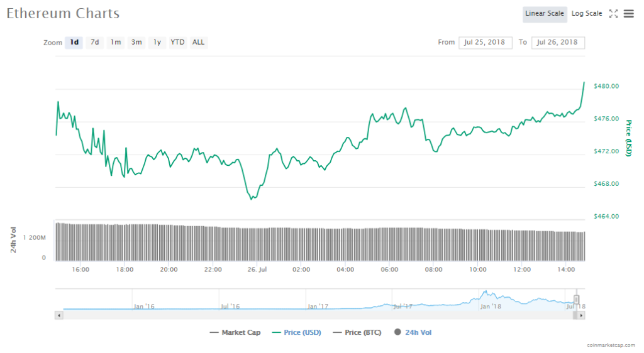The width and height of the screenshot is (644, 353).
Task: Click the fullscreen expand icon
Action: (614, 14)
